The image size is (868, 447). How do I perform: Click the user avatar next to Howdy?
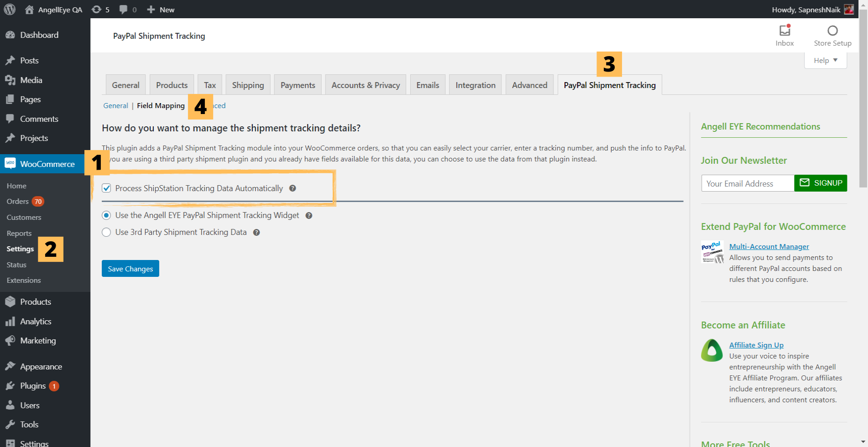(x=849, y=9)
